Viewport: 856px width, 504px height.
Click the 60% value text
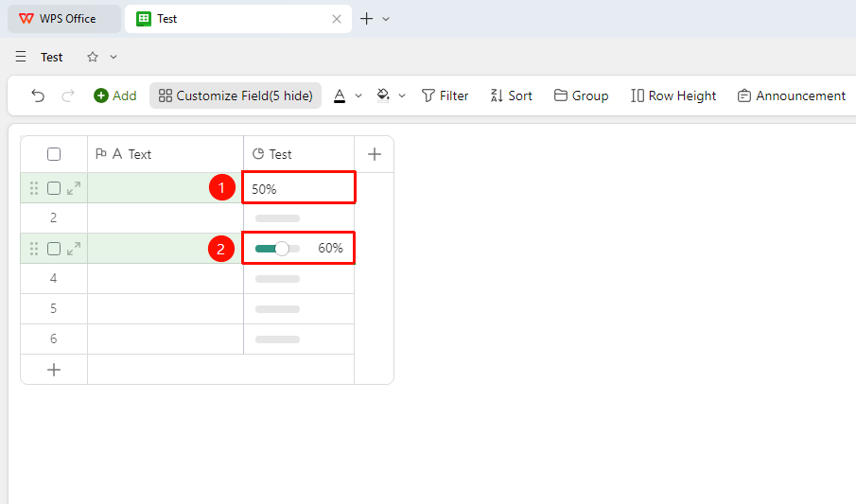330,249
